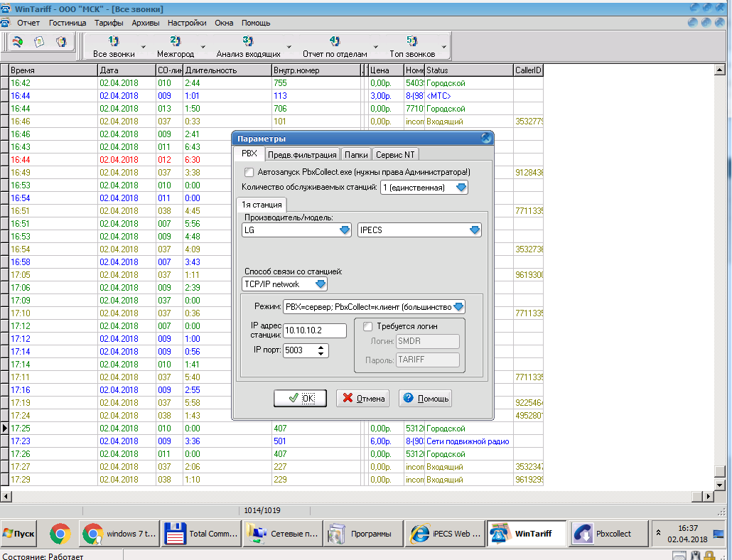Open the 'Межгород' report toolbar button

176,47
